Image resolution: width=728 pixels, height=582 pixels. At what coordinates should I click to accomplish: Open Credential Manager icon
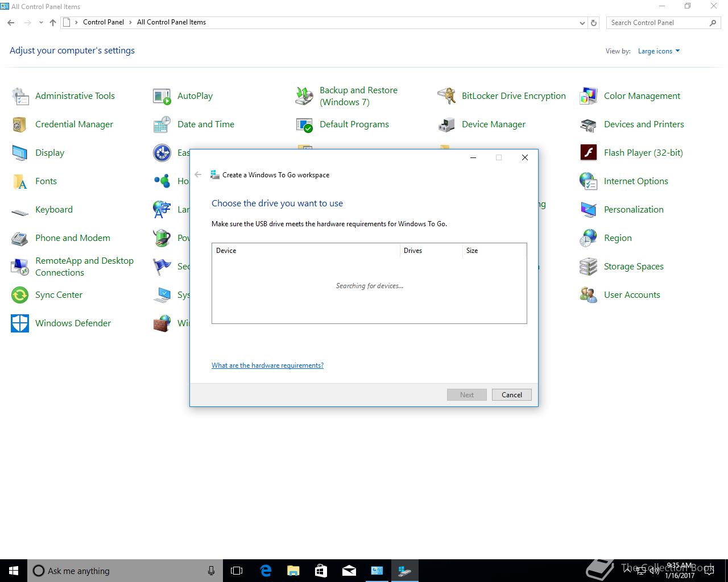20,124
